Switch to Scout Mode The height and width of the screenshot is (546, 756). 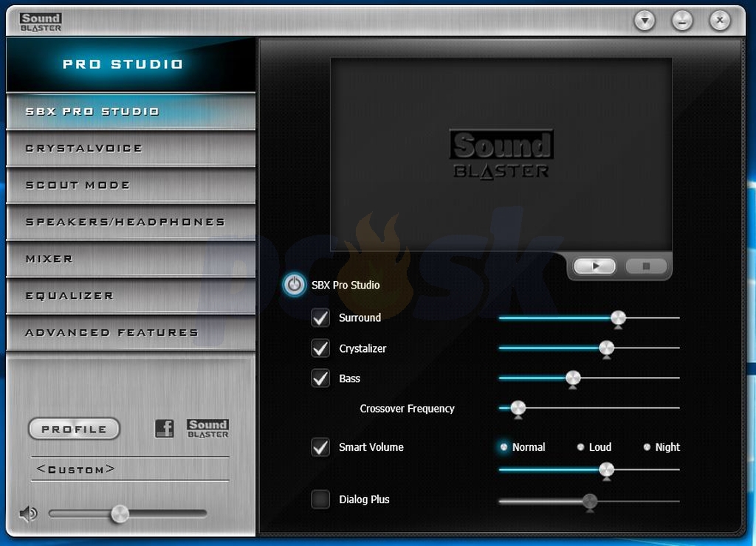[131, 185]
